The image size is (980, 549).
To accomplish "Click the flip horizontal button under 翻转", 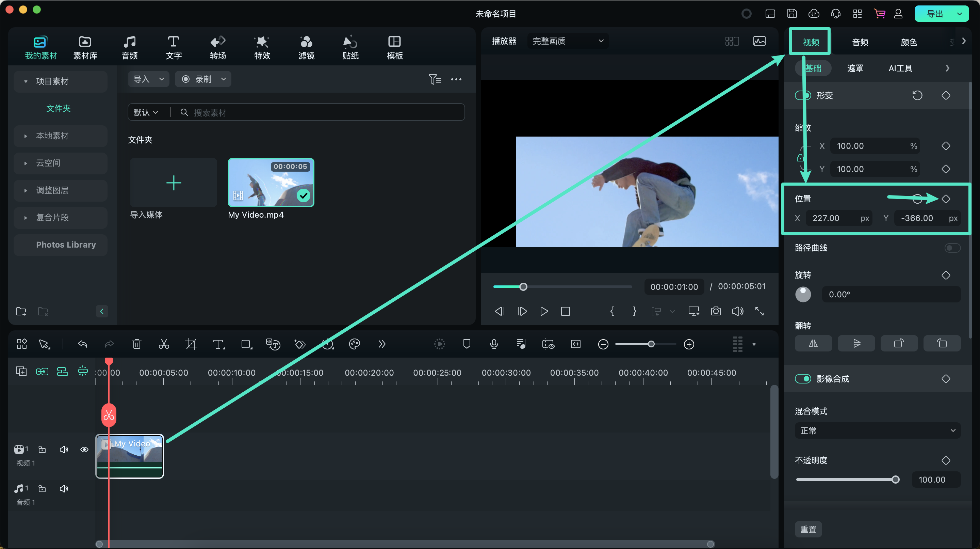I will pyautogui.click(x=813, y=344).
